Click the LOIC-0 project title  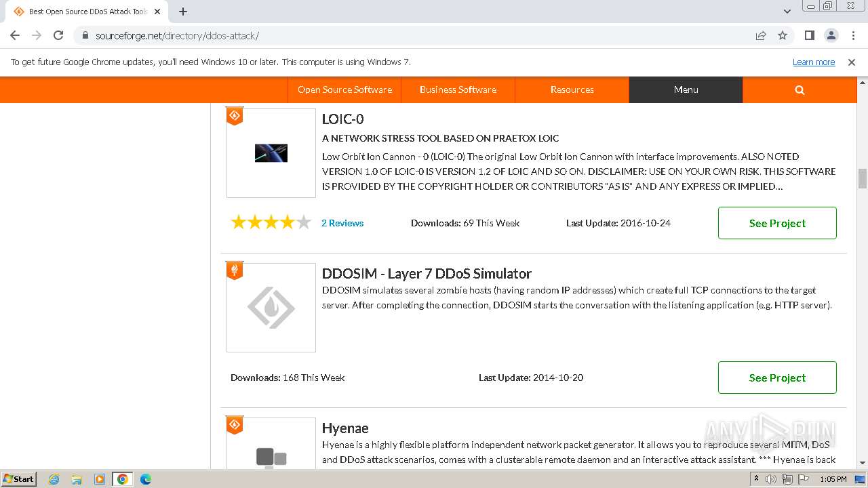point(342,119)
